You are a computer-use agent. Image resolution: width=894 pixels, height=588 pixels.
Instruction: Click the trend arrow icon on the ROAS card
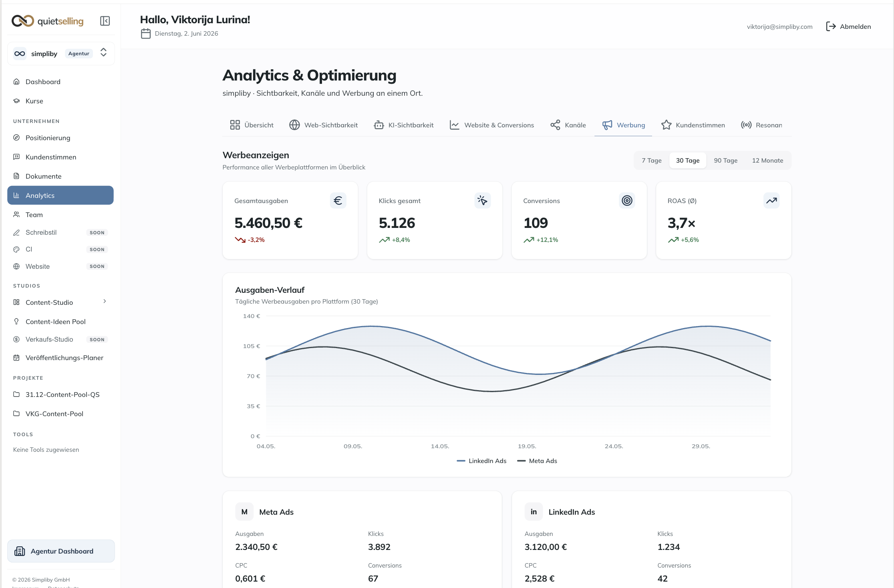(x=771, y=200)
